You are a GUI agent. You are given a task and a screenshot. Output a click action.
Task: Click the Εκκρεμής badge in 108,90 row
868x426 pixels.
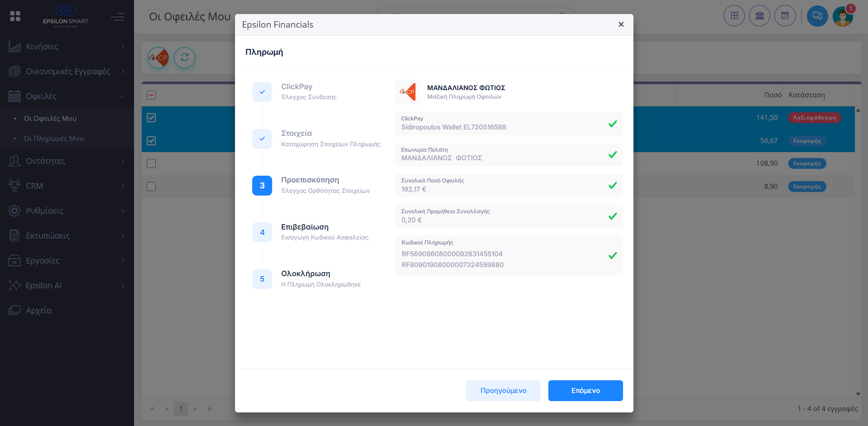click(x=807, y=163)
